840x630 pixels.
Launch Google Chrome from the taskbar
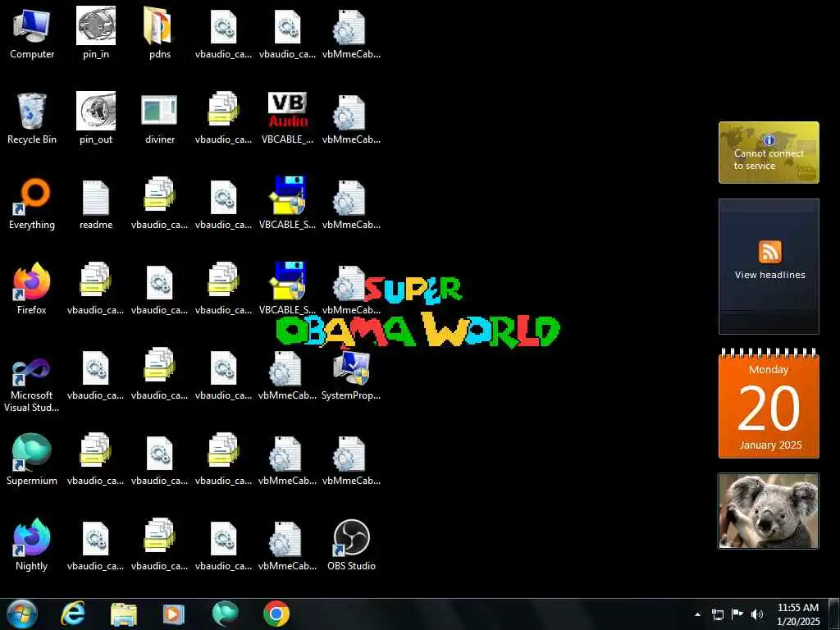pyautogui.click(x=276, y=614)
